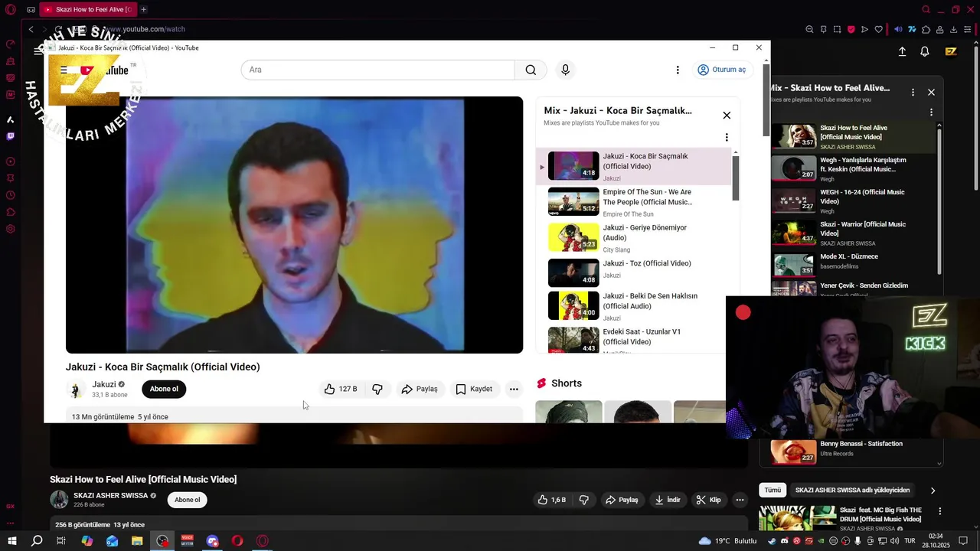This screenshot has width=980, height=551.
Task: Click the 7TV extension icon
Action: 912,29
